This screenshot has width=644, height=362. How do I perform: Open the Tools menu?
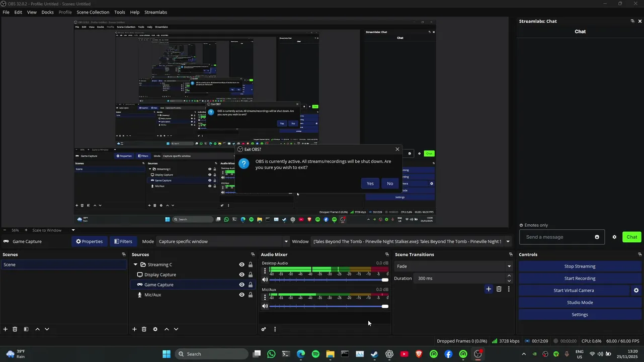120,12
